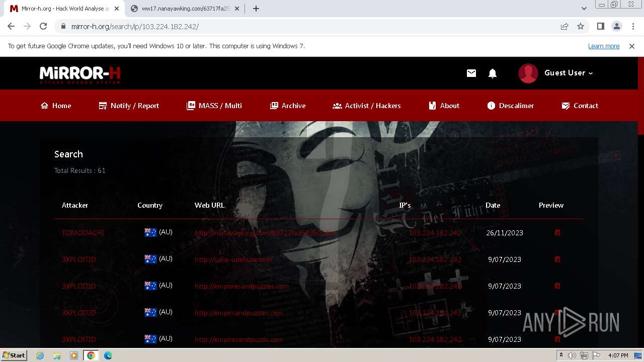Expand the Guest User dropdown menu

pos(569,73)
